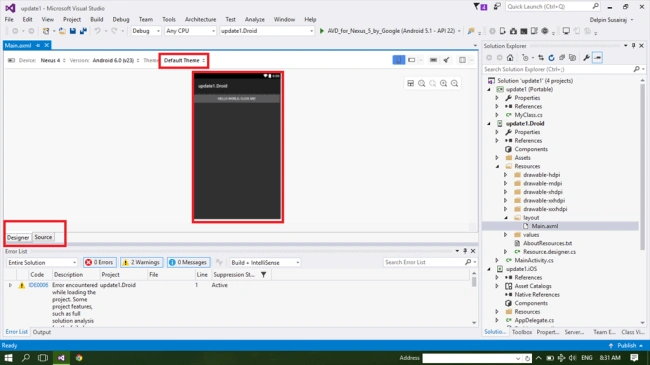Switch to the Designer tab
The width and height of the screenshot is (650, 365).
pyautogui.click(x=18, y=237)
